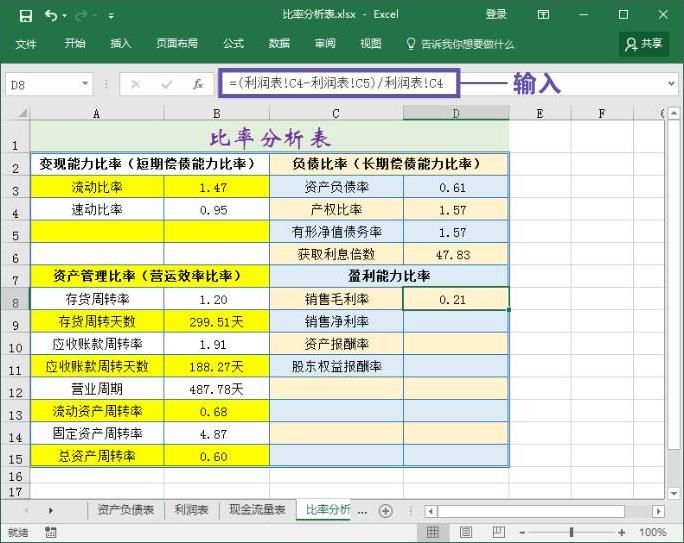Click the Insert Function fx icon
Viewport: 684px width, 543px height.
(198, 84)
